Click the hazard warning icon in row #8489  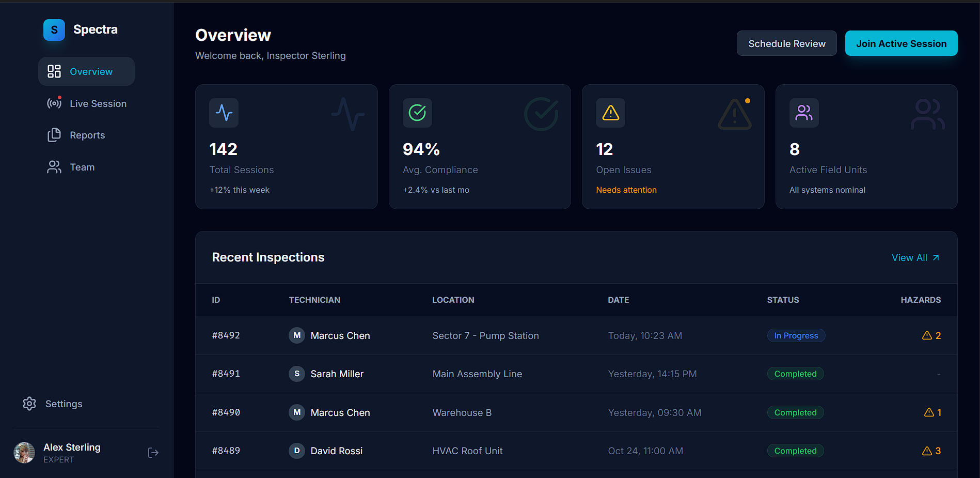[x=927, y=451]
